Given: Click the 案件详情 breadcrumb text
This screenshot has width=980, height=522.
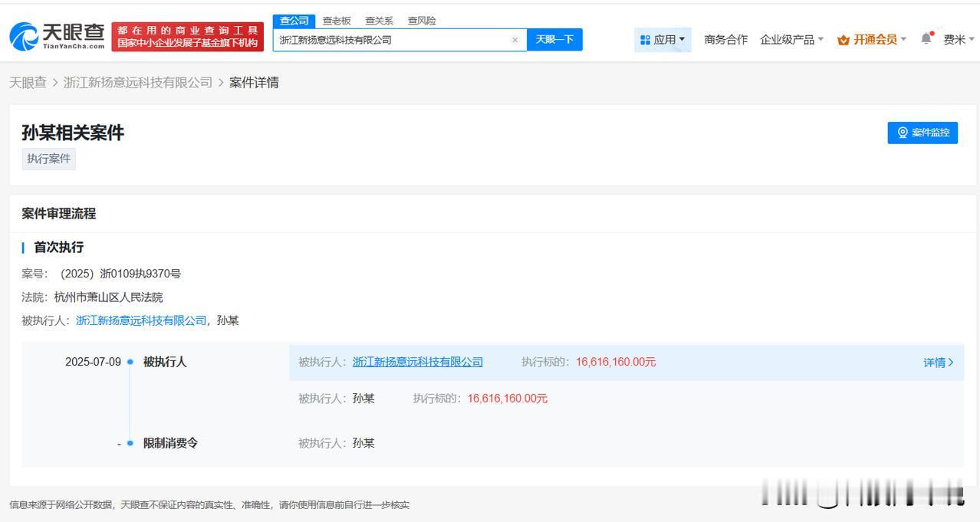Looking at the screenshot, I should point(254,83).
